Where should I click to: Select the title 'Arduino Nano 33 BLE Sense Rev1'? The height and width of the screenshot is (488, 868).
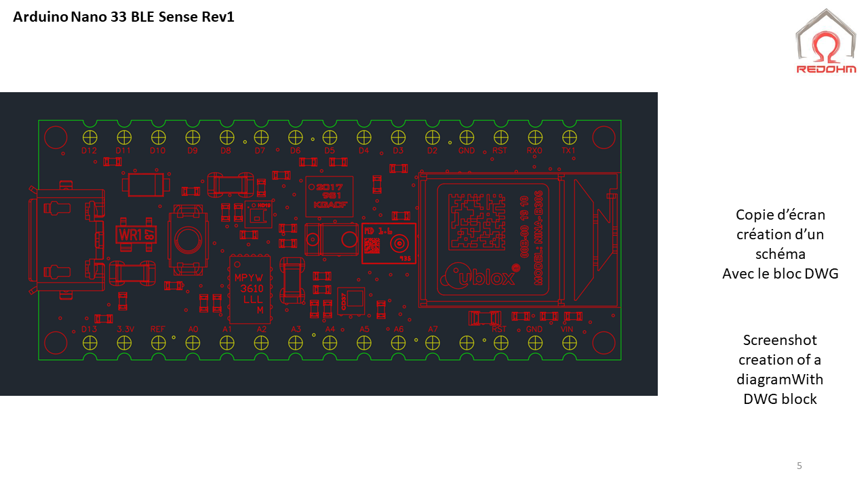[x=123, y=18]
